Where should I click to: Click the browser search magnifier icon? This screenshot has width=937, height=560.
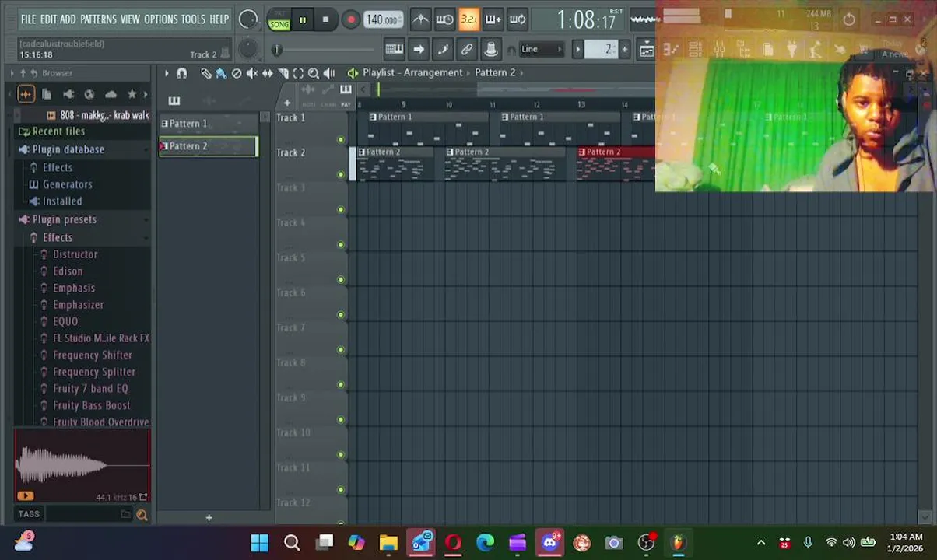coord(142,514)
